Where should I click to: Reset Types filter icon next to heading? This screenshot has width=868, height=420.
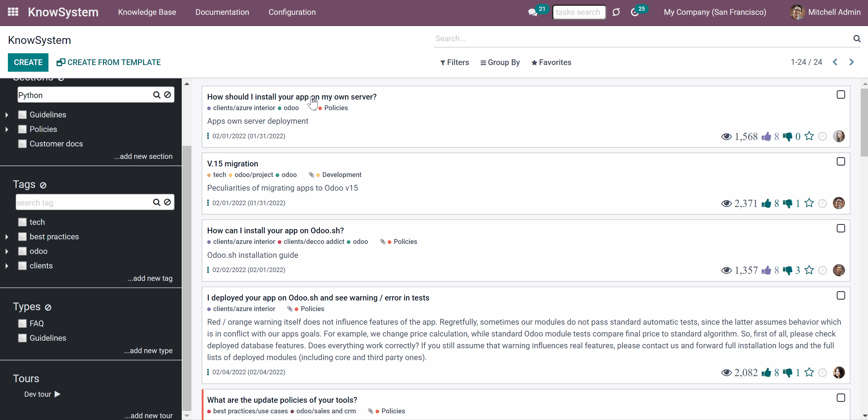pos(48,307)
